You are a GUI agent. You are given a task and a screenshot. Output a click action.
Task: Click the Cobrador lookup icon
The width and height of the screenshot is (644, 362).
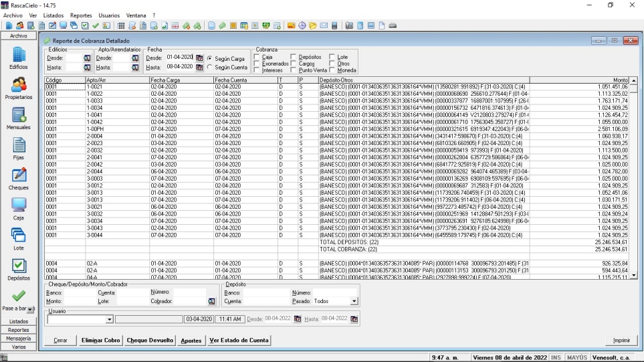[x=211, y=301]
